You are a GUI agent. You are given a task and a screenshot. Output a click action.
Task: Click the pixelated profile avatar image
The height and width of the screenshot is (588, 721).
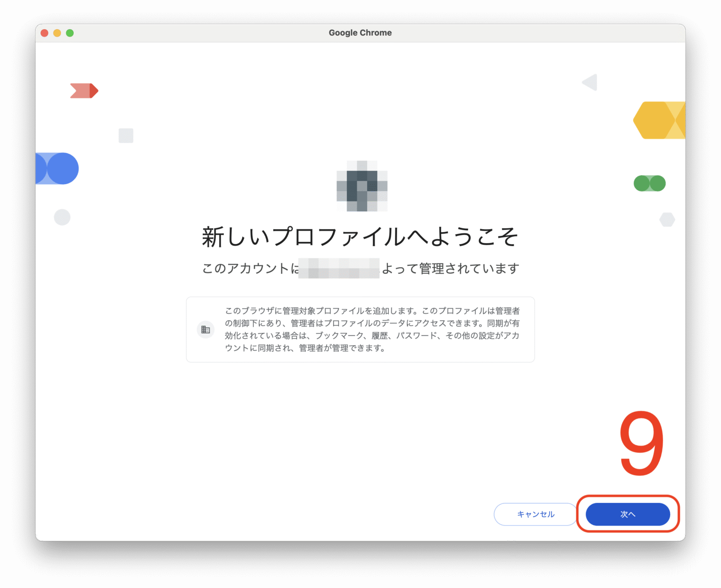pyautogui.click(x=362, y=186)
